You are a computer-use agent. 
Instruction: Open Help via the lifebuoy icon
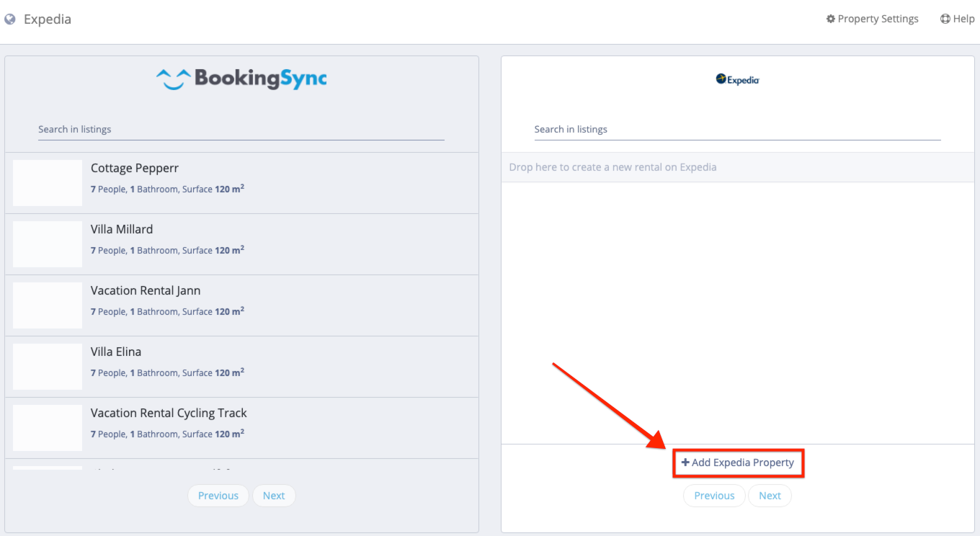point(945,19)
